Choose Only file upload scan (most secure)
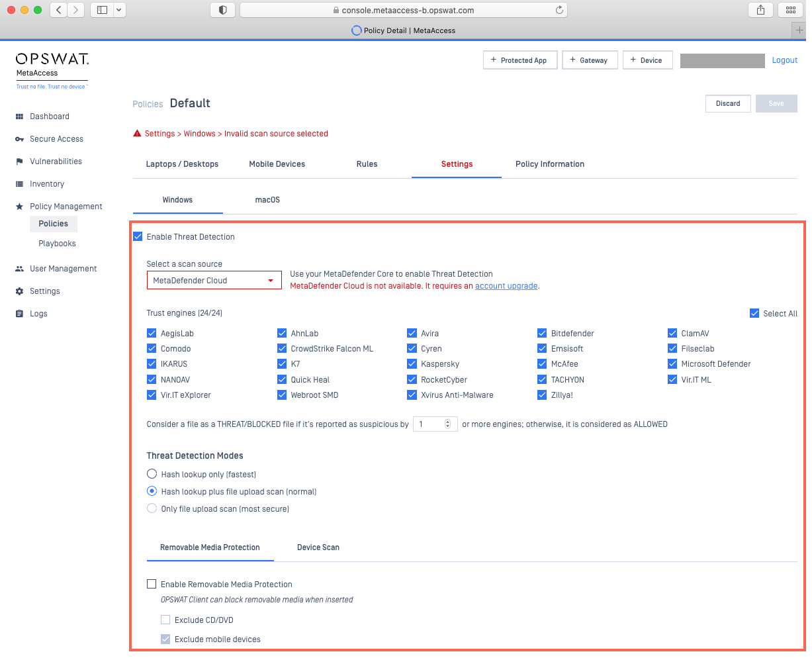Viewport: 812px width, 658px height. click(152, 509)
